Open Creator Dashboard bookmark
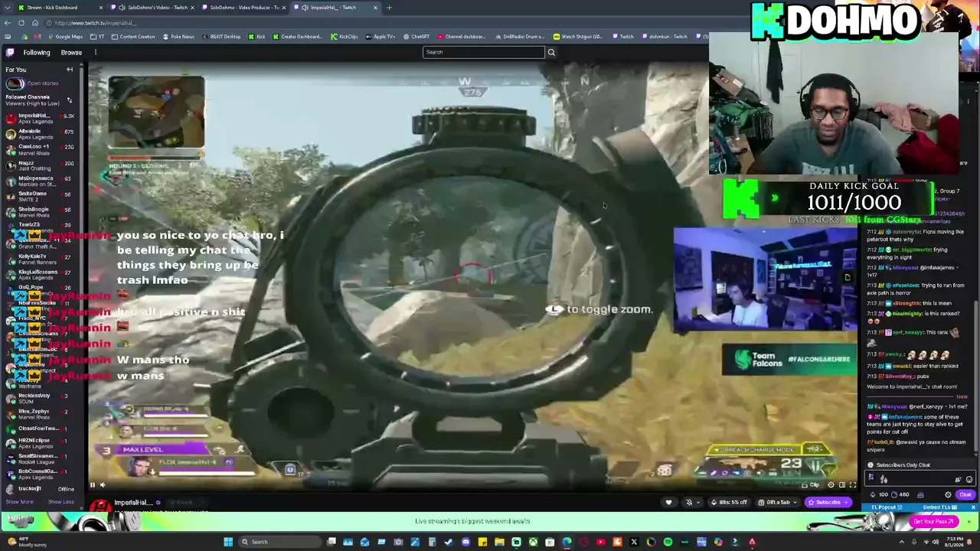This screenshot has height=551, width=980. point(297,37)
